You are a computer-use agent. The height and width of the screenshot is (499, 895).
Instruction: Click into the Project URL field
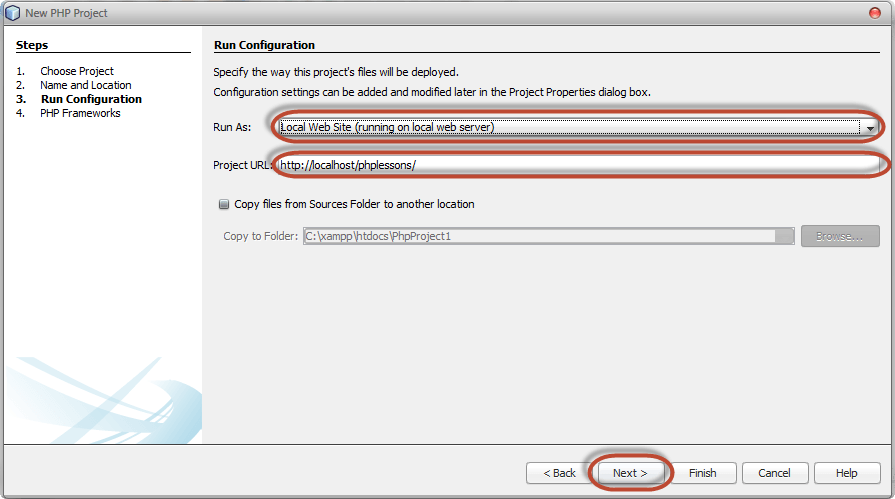[x=577, y=165]
